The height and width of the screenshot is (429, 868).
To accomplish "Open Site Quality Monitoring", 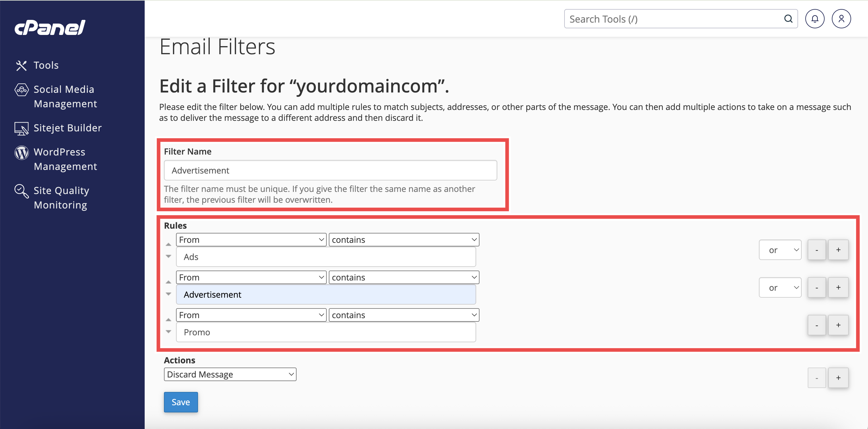I will pyautogui.click(x=61, y=198).
